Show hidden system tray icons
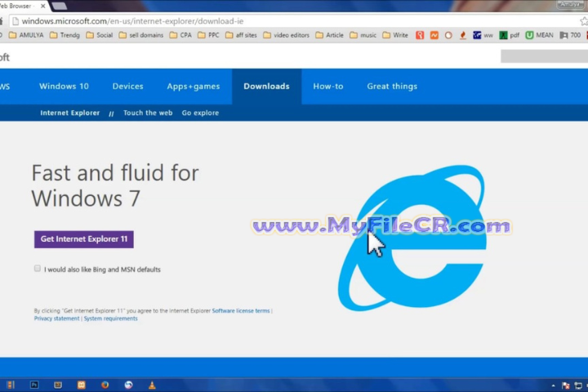Screen dimensions: 588x392 (553, 385)
